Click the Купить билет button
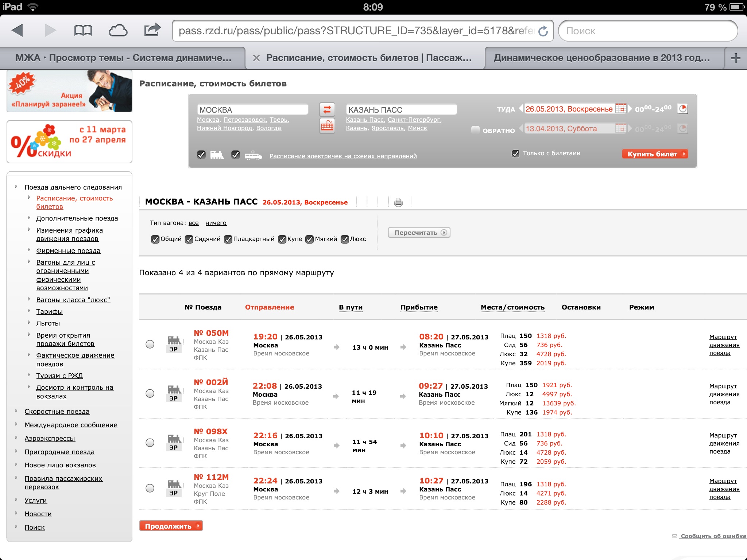 (655, 154)
